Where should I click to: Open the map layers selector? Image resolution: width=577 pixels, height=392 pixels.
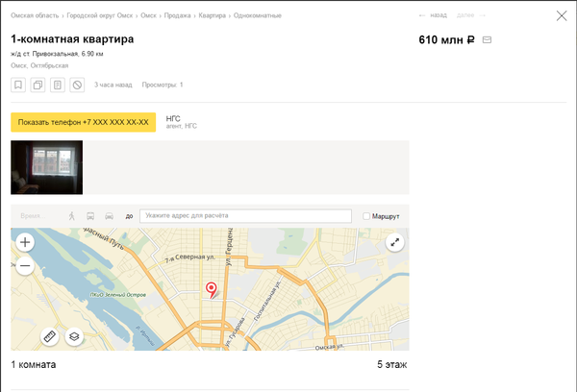tap(74, 336)
